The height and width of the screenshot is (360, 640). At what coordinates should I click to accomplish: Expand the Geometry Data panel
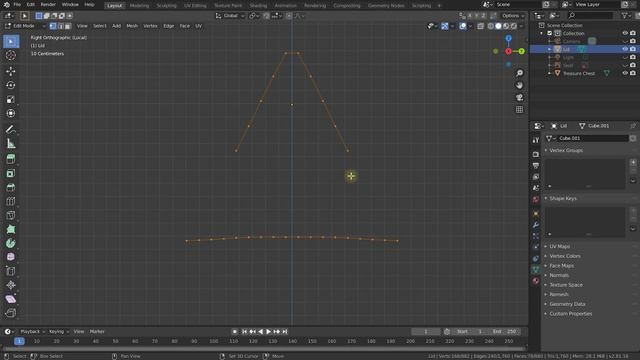(x=567, y=304)
